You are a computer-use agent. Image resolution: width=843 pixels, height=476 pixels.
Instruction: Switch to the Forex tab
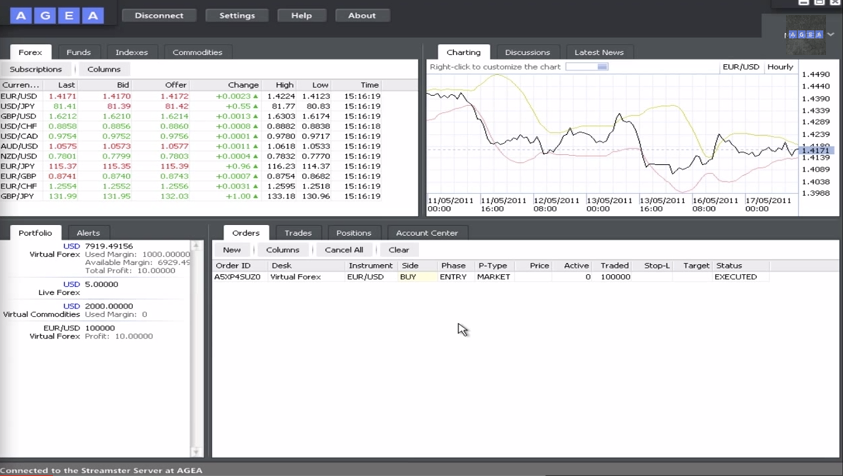pyautogui.click(x=30, y=52)
